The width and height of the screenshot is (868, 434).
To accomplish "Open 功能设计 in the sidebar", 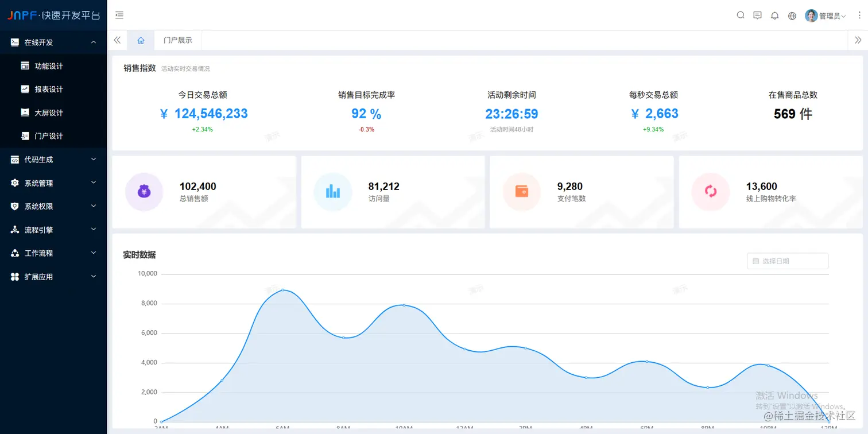I will click(x=53, y=66).
